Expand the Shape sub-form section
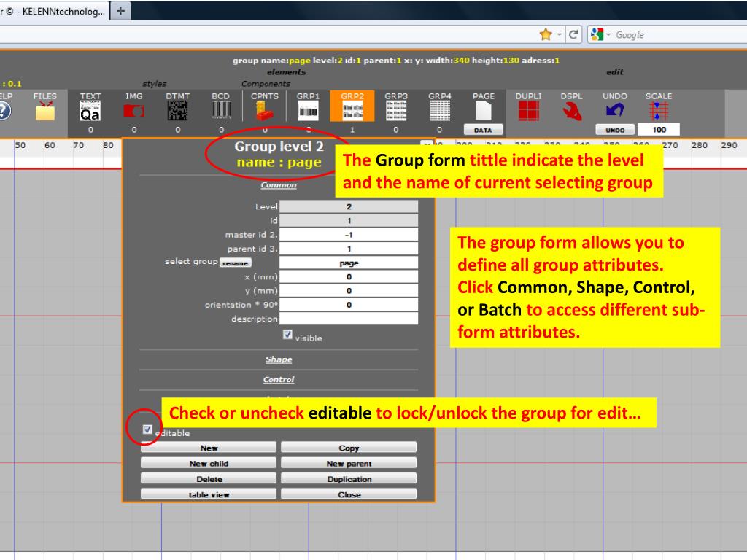The height and width of the screenshot is (560, 747). coord(278,359)
